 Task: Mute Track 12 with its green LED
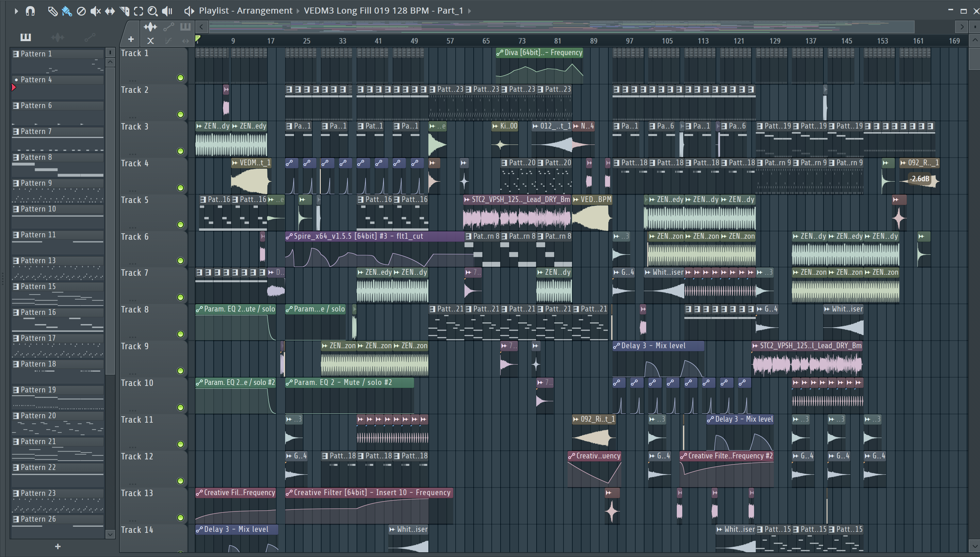click(x=180, y=481)
